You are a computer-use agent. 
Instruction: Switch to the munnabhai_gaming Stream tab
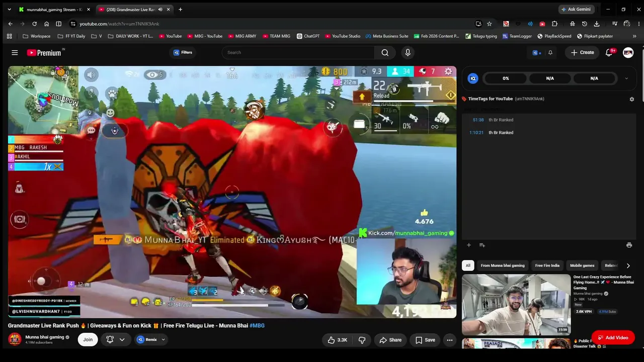(54, 9)
